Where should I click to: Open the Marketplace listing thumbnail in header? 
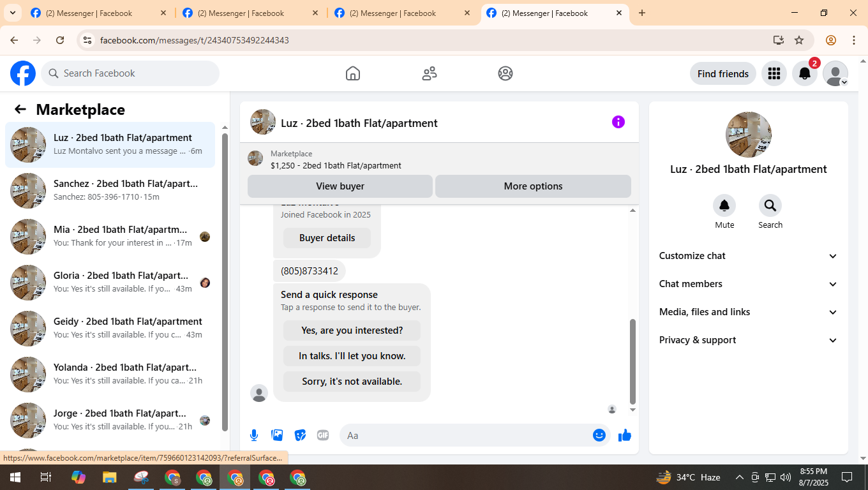pos(255,158)
